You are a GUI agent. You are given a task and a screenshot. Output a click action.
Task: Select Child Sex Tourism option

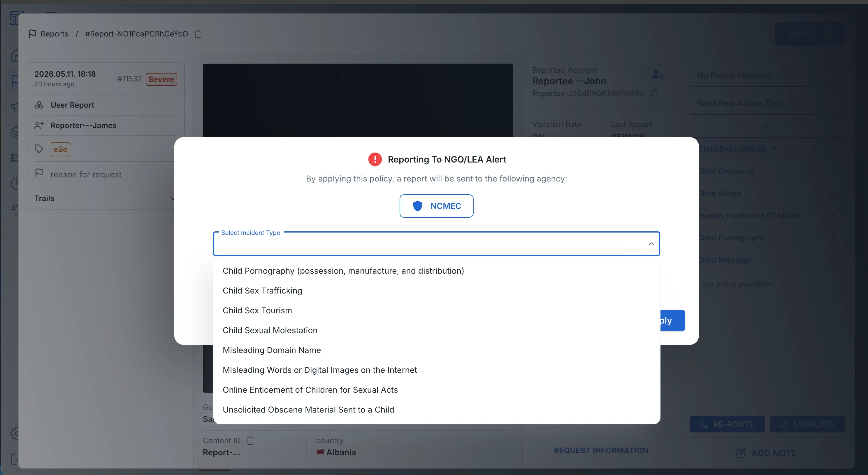(x=437, y=310)
